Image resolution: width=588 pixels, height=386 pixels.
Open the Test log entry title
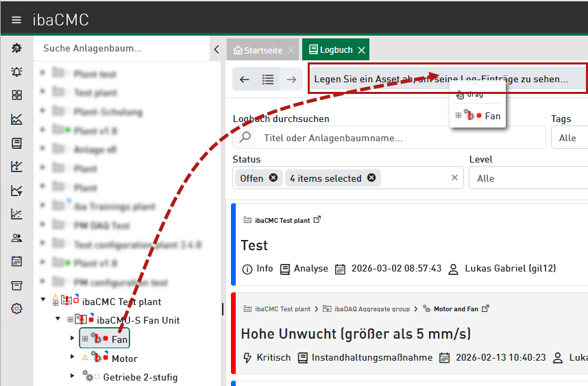254,245
